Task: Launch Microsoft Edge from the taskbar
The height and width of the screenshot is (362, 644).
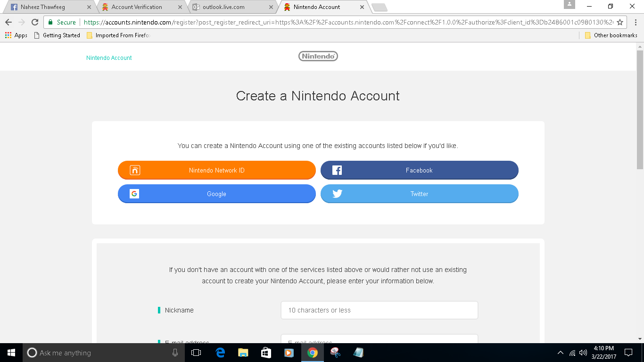Action: [x=220, y=353]
